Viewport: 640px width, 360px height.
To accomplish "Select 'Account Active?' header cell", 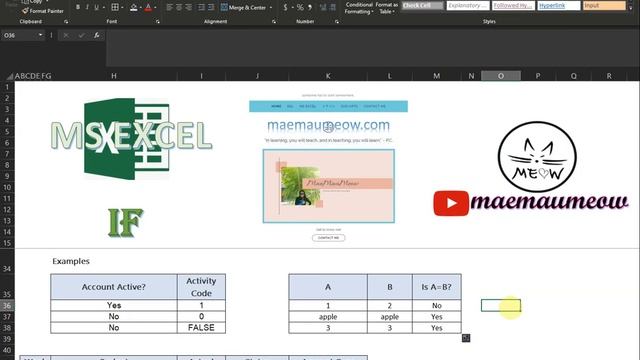I will [114, 287].
